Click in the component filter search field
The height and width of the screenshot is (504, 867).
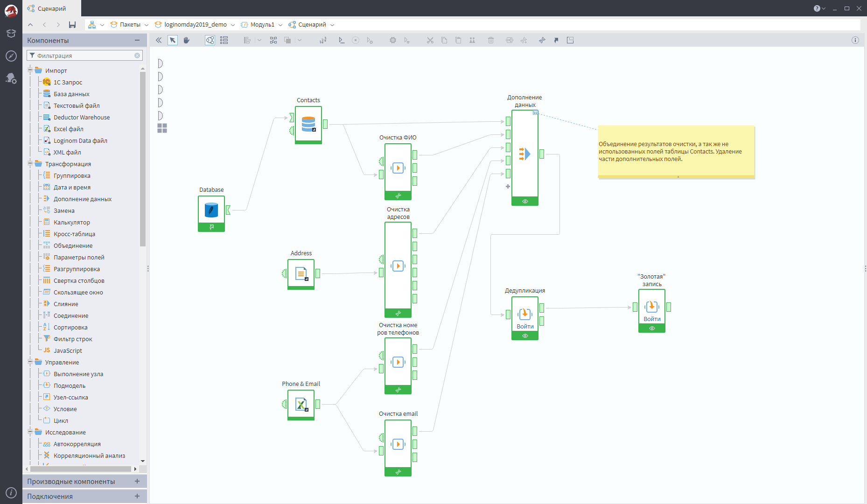click(x=84, y=55)
